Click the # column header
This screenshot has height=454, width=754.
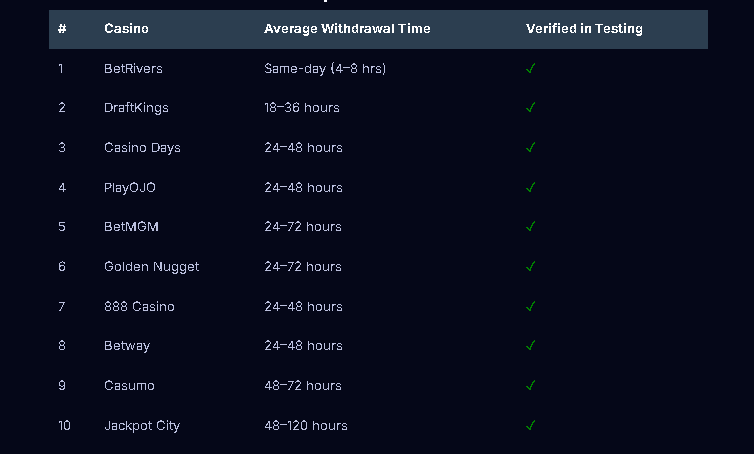coord(62,29)
